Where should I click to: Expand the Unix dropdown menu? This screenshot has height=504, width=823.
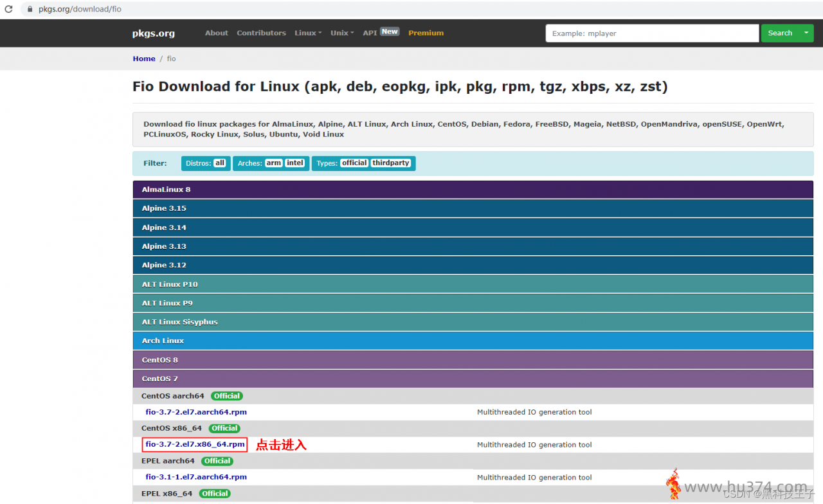[342, 33]
